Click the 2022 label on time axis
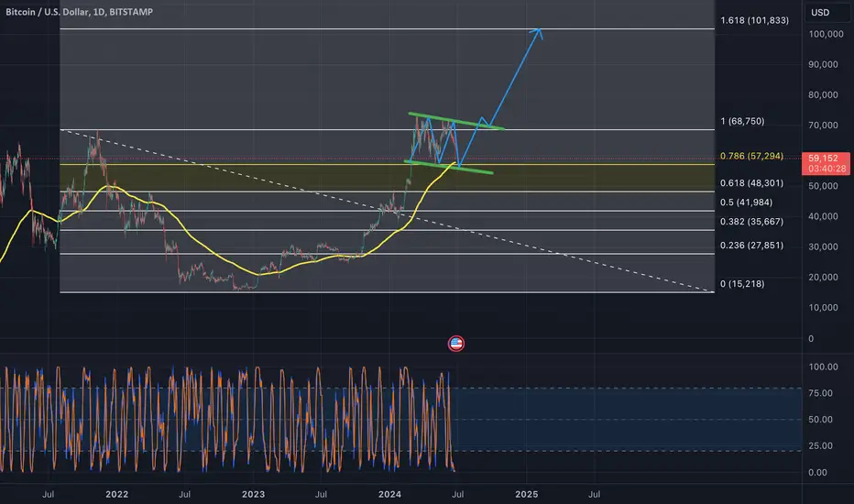Screen dimensions: 854x504 116,494
